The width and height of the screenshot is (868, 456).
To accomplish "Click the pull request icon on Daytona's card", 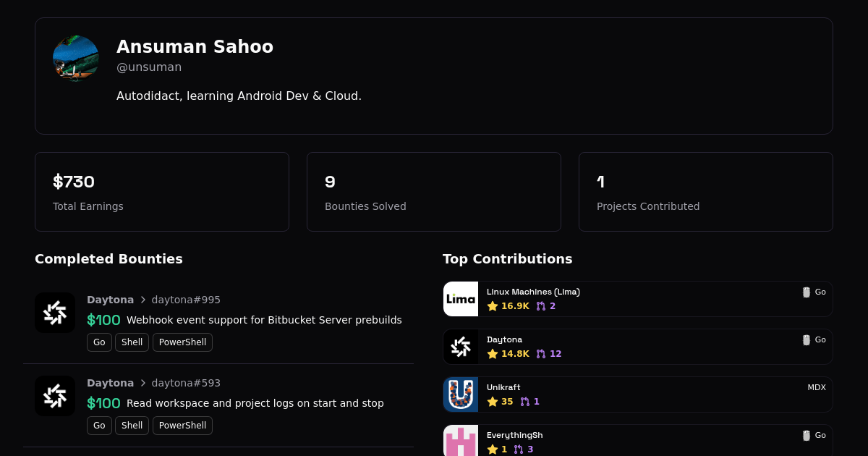I will pyautogui.click(x=541, y=354).
